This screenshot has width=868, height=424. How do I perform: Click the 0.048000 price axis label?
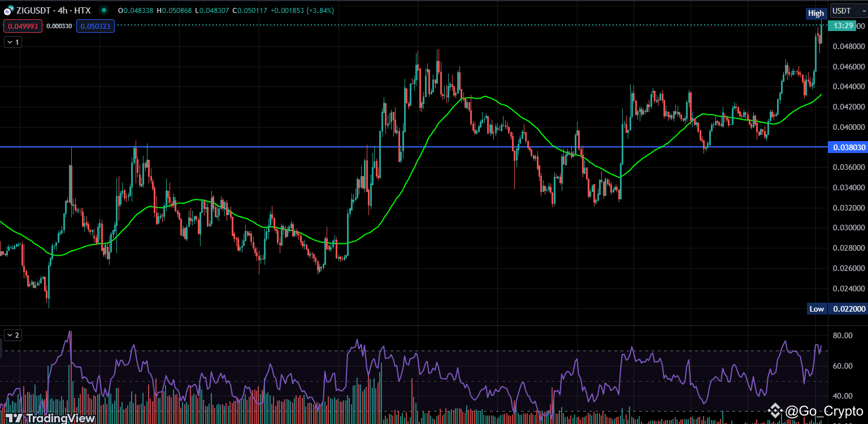click(x=849, y=46)
